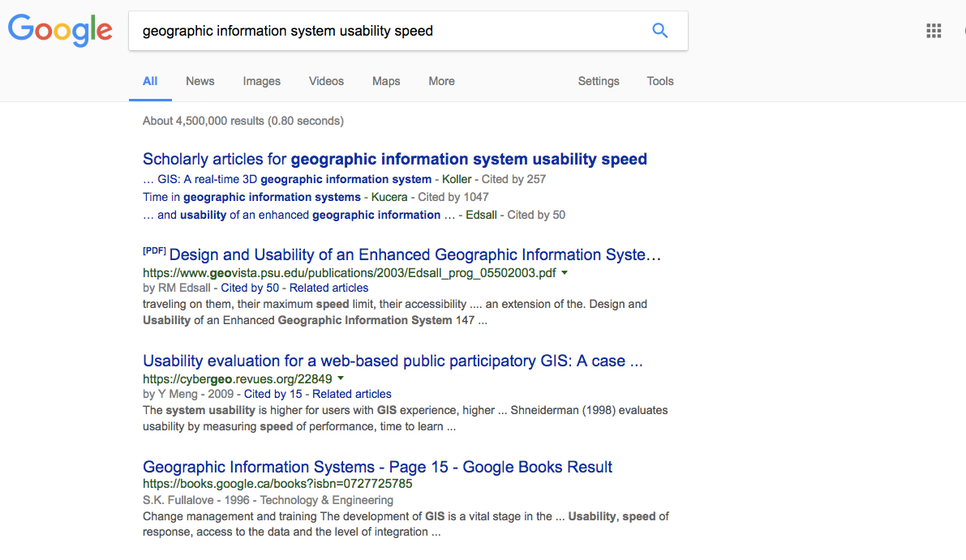The width and height of the screenshot is (966, 560).
Task: Select the All tab
Action: (x=150, y=81)
